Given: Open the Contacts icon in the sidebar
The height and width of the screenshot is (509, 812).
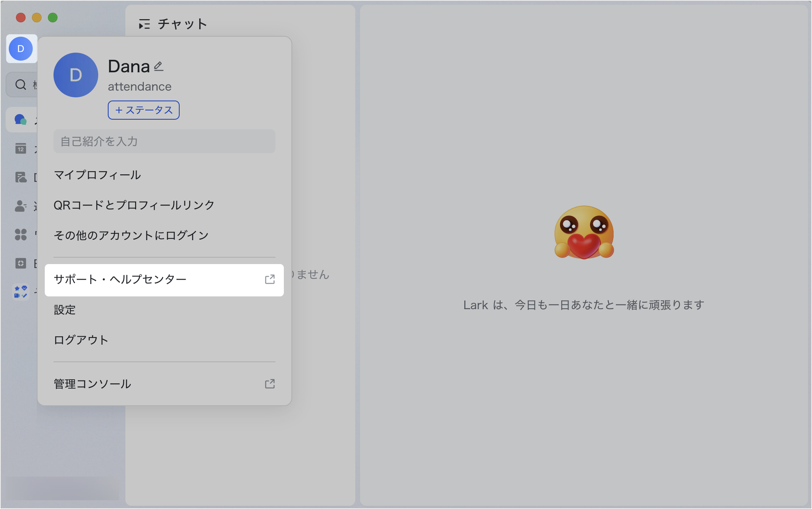Looking at the screenshot, I should click(20, 206).
